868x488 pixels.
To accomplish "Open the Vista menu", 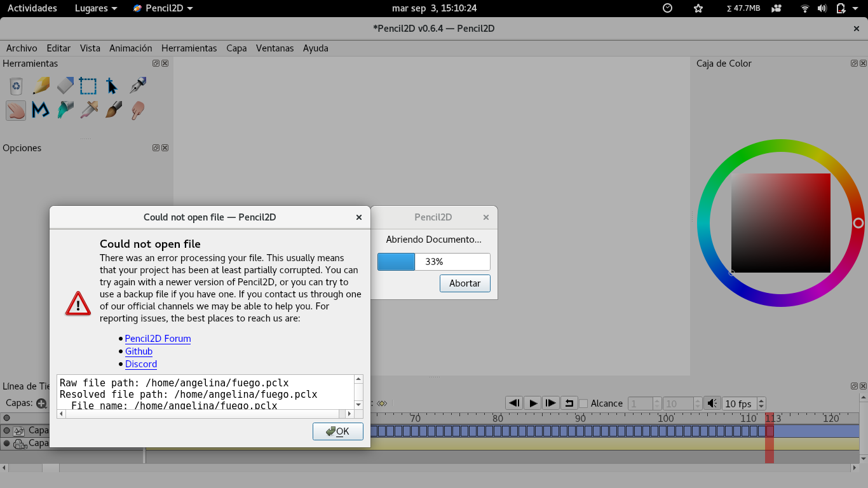I will pyautogui.click(x=90, y=48).
